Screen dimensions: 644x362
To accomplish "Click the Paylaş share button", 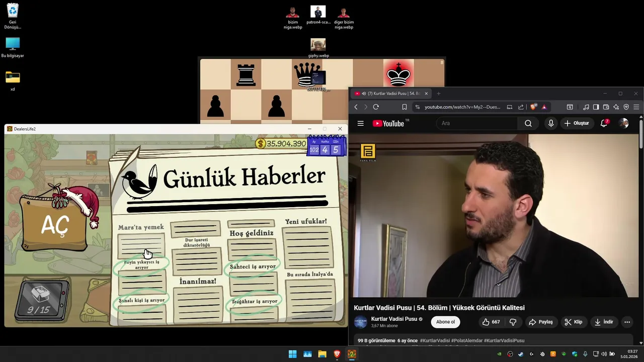I will pos(541,322).
